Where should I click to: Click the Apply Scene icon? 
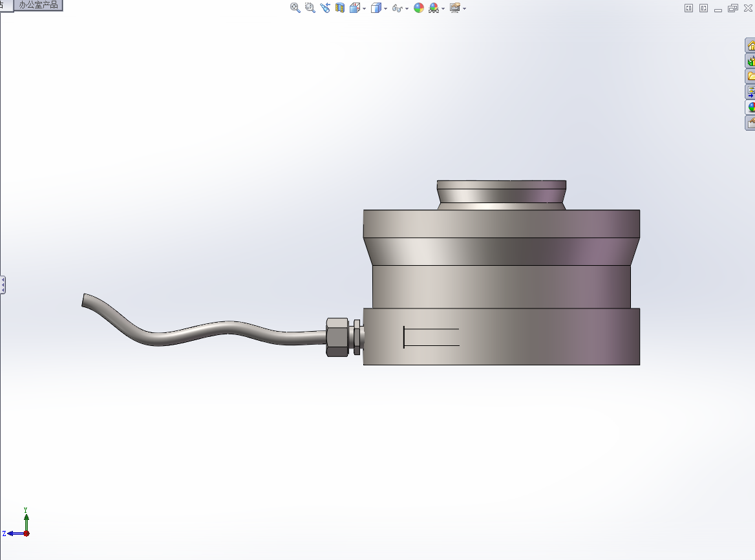click(434, 8)
